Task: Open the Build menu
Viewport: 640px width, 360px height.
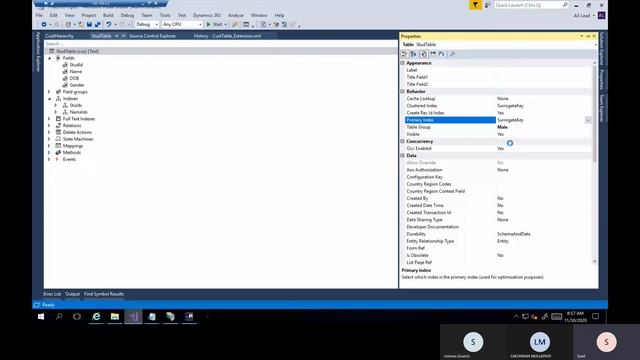Action: [x=108, y=15]
